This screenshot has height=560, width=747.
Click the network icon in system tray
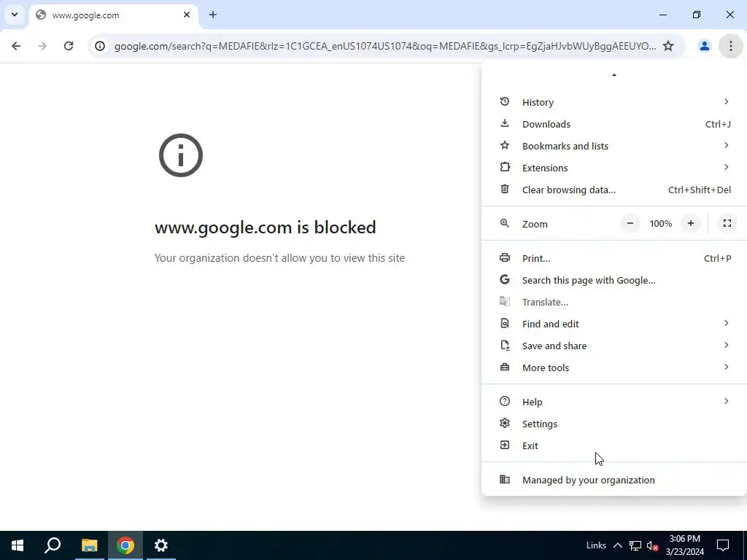click(635, 545)
